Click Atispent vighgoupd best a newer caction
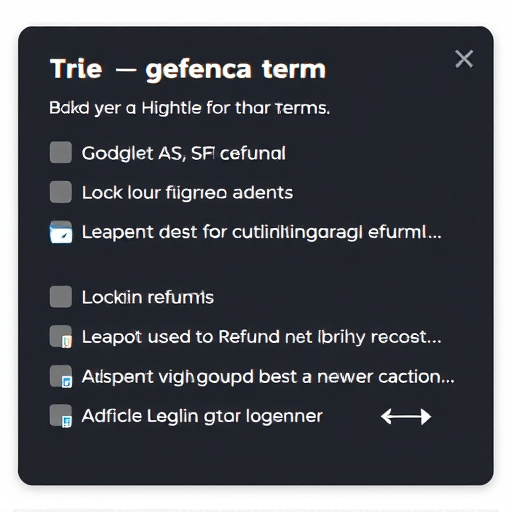 click(268, 377)
